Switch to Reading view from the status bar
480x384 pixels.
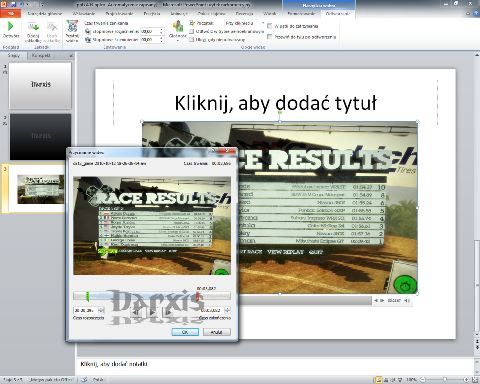[x=393, y=380]
